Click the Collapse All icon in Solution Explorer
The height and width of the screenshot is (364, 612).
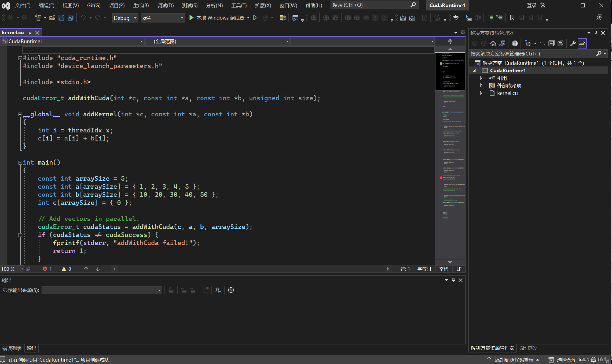tap(551, 43)
